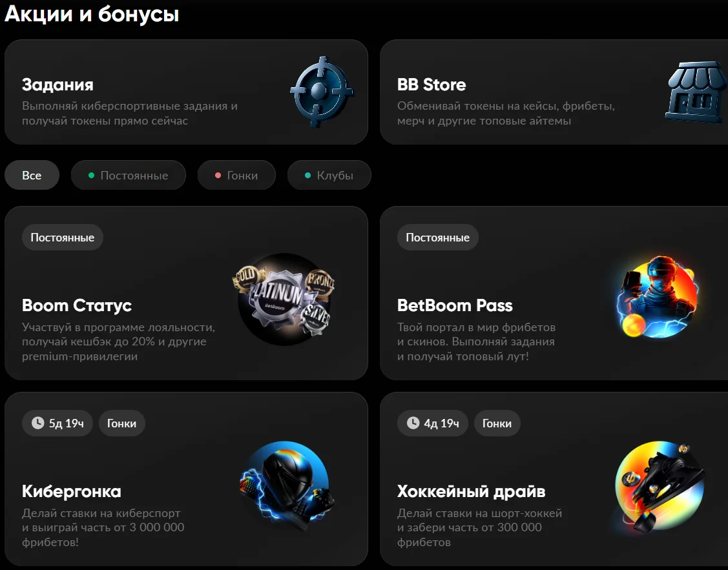Click the Постоянные tag on Boom Статус card
This screenshot has width=728, height=570.
click(63, 238)
